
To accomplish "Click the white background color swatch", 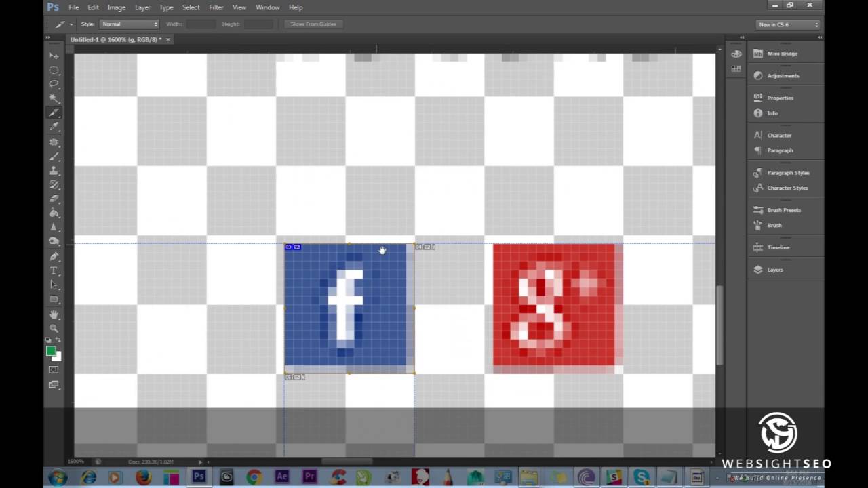I will [58, 357].
